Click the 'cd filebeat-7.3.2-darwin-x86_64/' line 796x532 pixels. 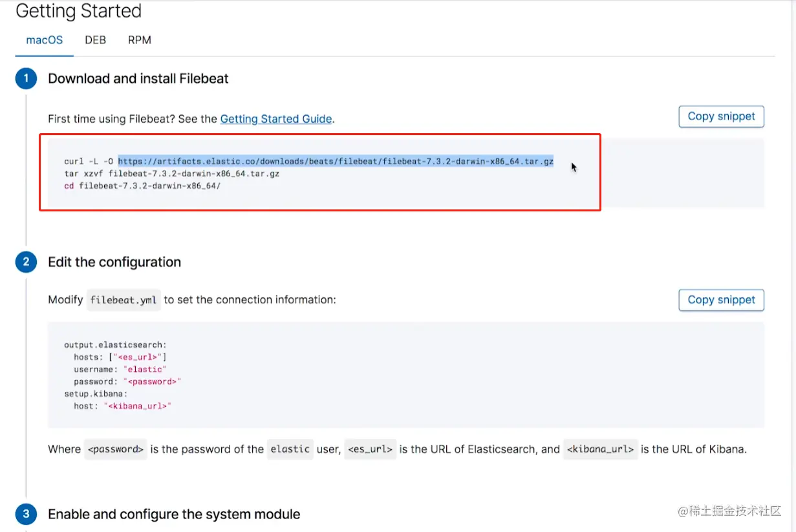pos(142,186)
